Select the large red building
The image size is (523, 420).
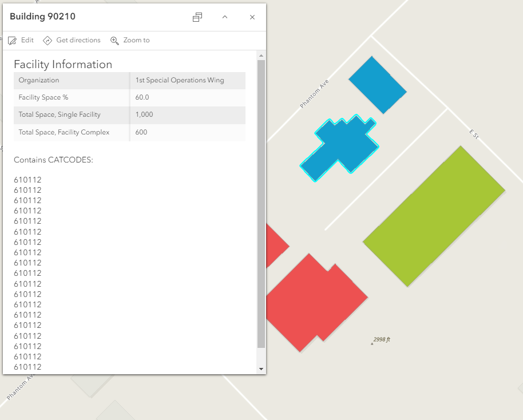[x=318, y=298]
